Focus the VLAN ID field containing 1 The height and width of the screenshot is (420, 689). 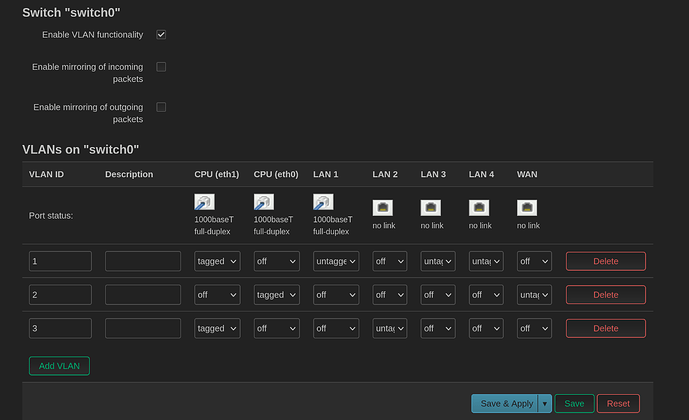tap(60, 261)
